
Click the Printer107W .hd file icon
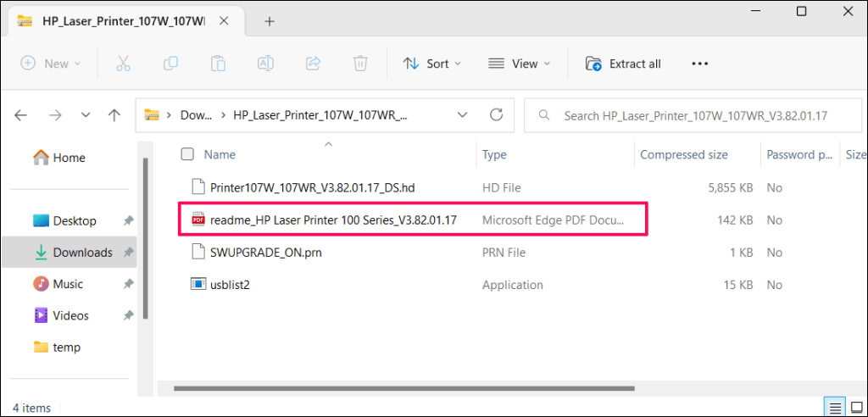click(198, 187)
